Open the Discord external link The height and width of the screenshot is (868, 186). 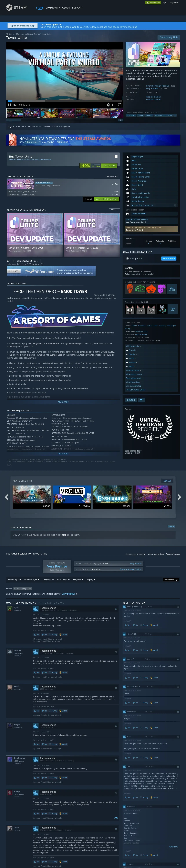132,350
